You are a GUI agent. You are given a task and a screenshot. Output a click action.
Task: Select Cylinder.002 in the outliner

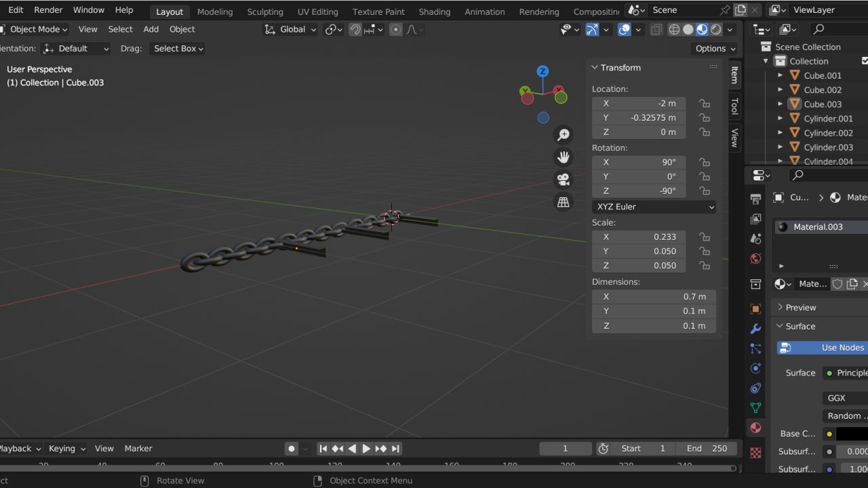tap(828, 133)
